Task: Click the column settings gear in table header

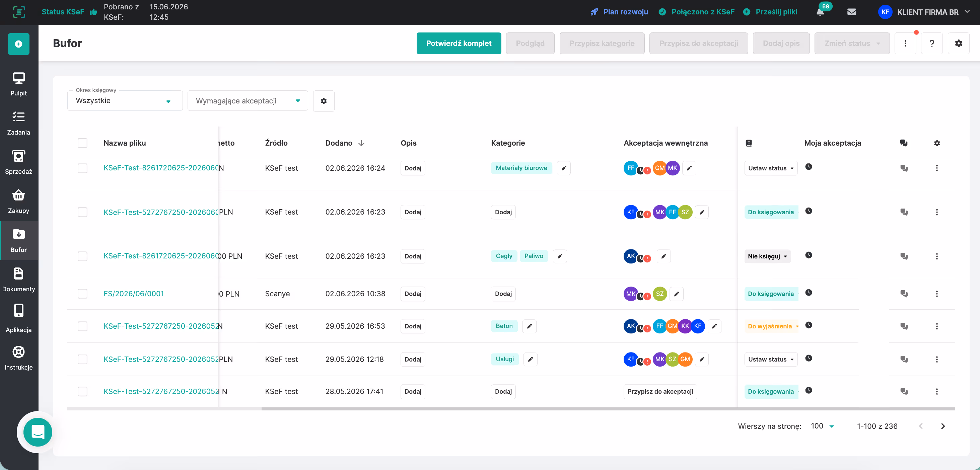Action: pyautogui.click(x=937, y=143)
